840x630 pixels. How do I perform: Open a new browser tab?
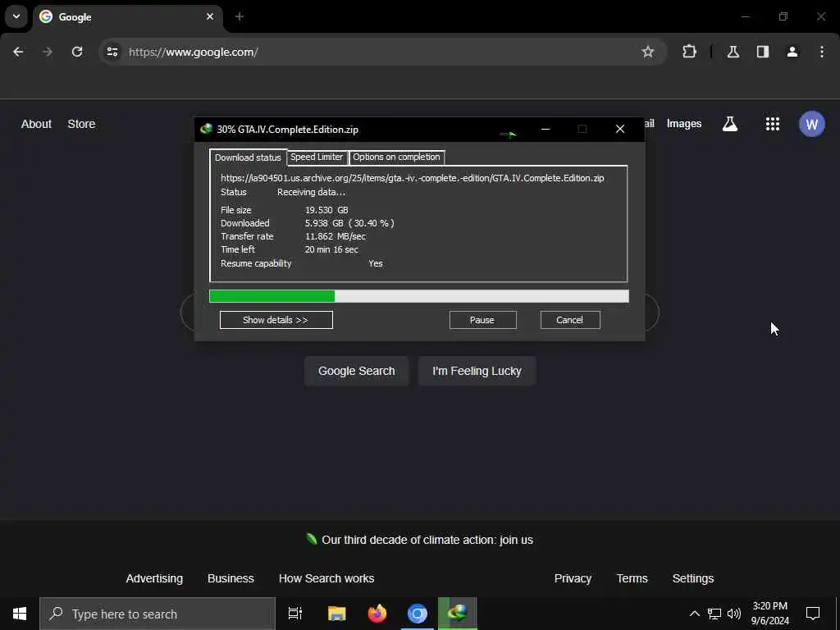(240, 16)
